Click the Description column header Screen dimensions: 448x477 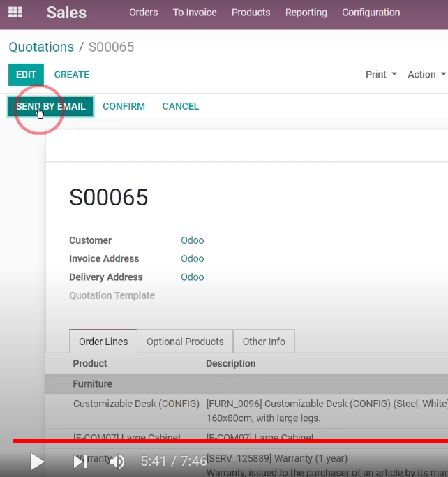(231, 364)
